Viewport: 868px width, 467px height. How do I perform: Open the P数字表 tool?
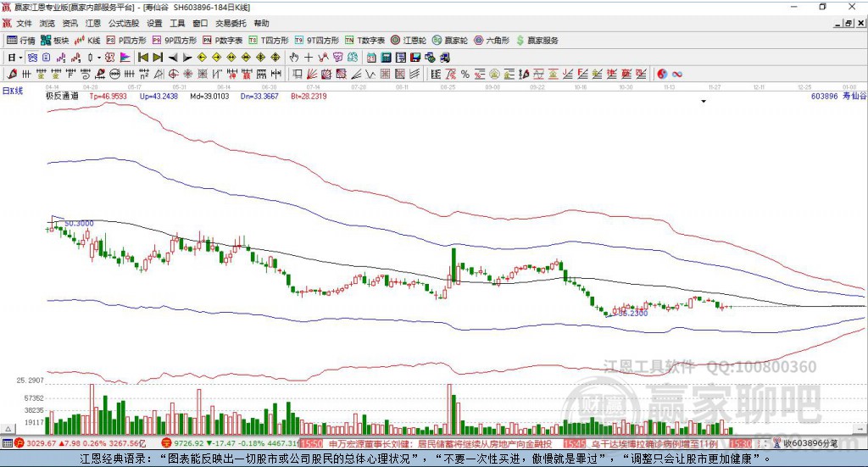point(223,41)
